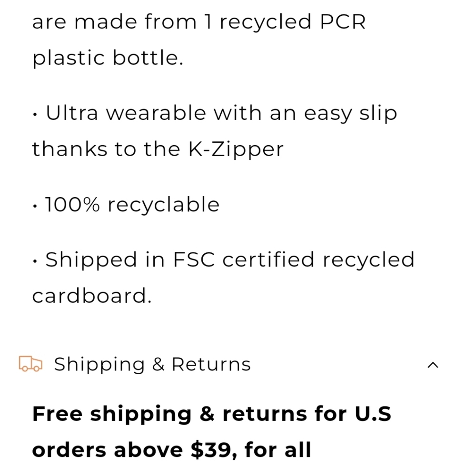476x476 pixels.
Task: Click the words 'Shipped in'
Action: 105,260
